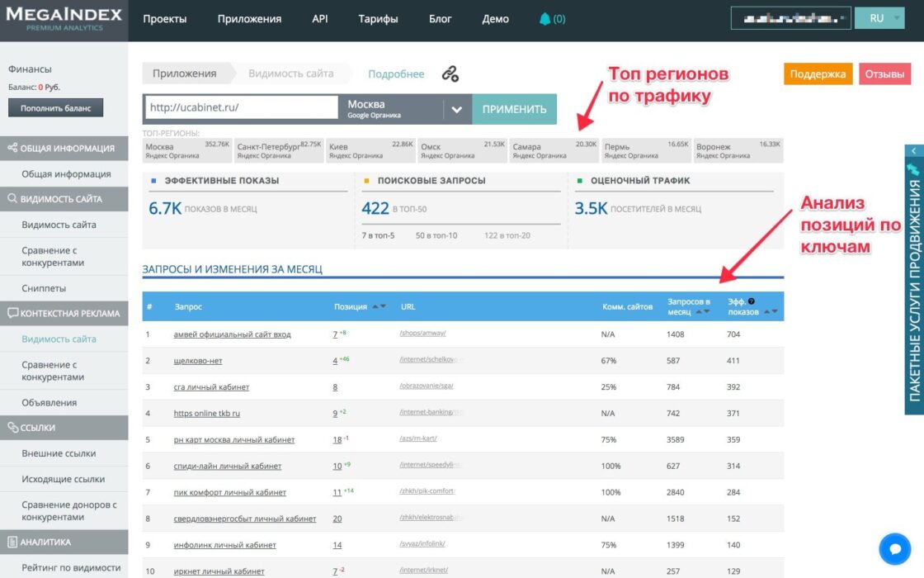The image size is (924, 578).
Task: Open query рн карт москва личный кабинет
Action: tap(234, 440)
